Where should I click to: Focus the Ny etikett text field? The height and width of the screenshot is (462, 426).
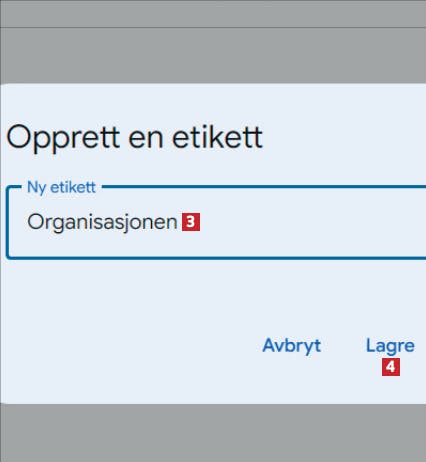pos(216,222)
